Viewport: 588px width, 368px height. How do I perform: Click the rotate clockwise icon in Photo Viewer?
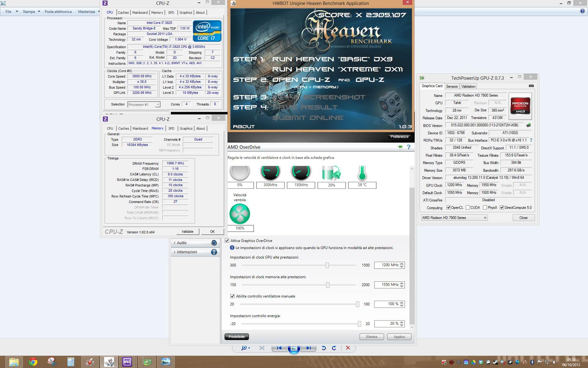[334, 348]
